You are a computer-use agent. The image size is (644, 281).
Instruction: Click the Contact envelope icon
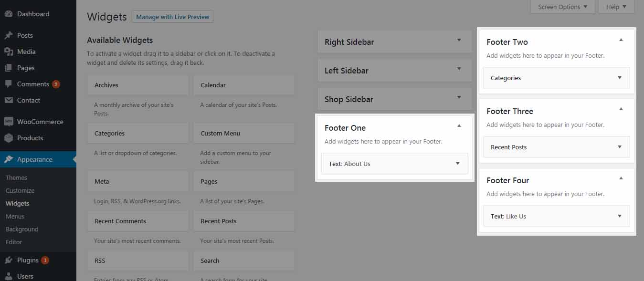[x=9, y=100]
